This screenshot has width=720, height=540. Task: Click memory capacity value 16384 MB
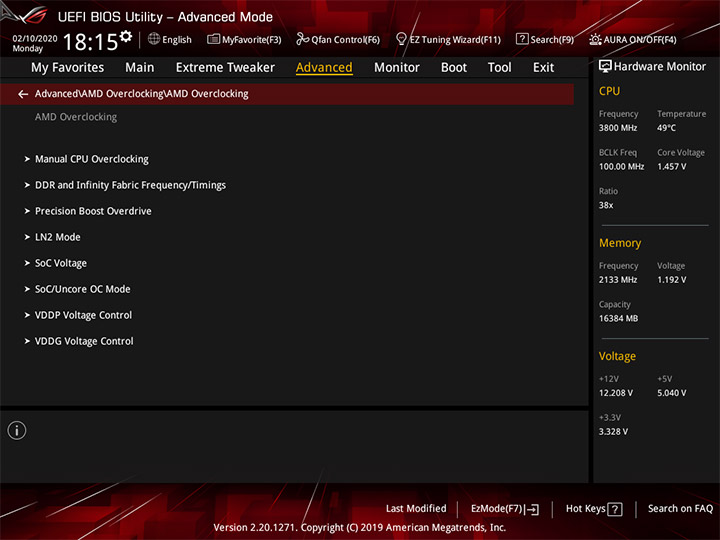618,319
